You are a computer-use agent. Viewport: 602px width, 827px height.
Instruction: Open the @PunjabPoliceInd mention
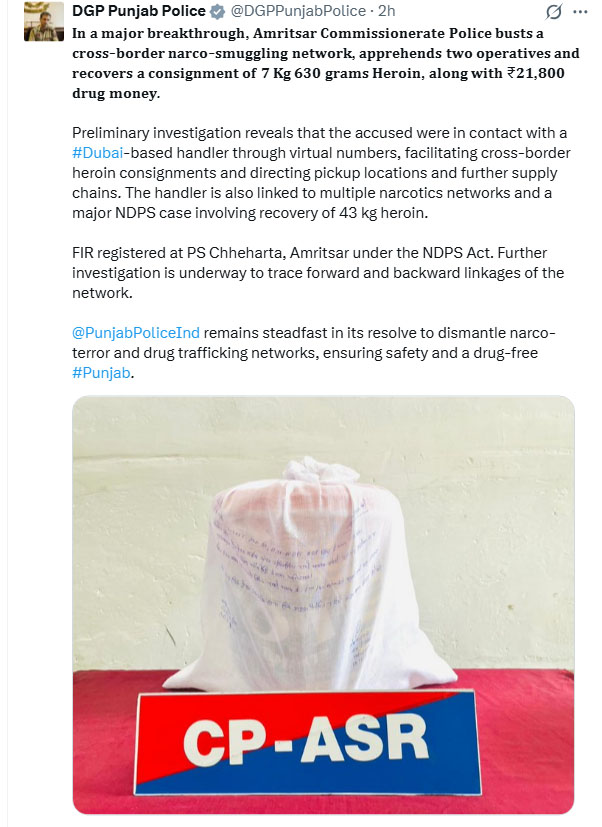point(136,333)
